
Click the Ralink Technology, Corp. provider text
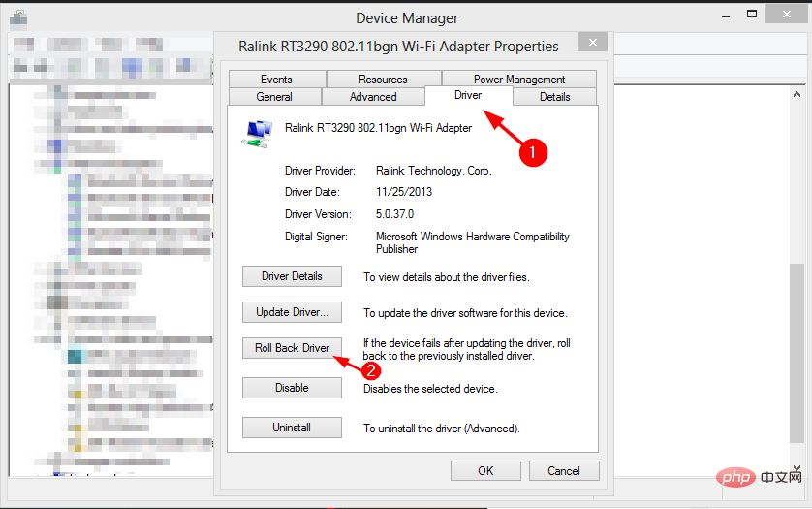pos(434,171)
